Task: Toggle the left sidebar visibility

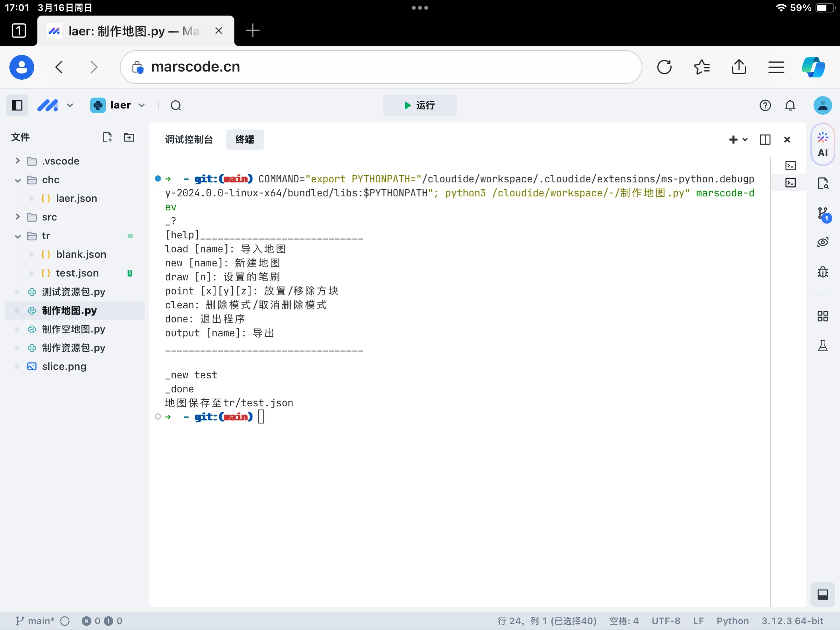Action: point(17,105)
